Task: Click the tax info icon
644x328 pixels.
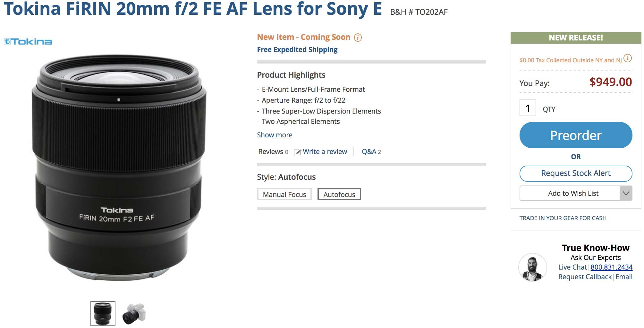Action: (x=628, y=58)
